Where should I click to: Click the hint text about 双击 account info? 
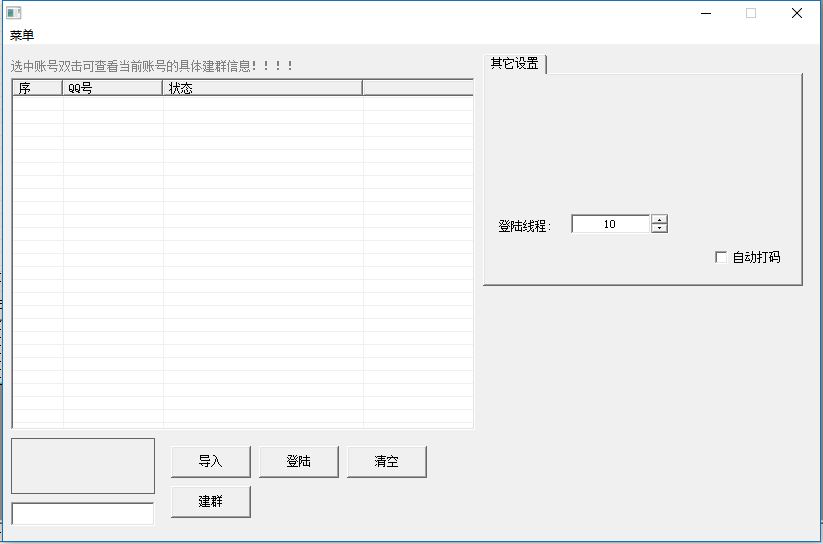[x=152, y=66]
